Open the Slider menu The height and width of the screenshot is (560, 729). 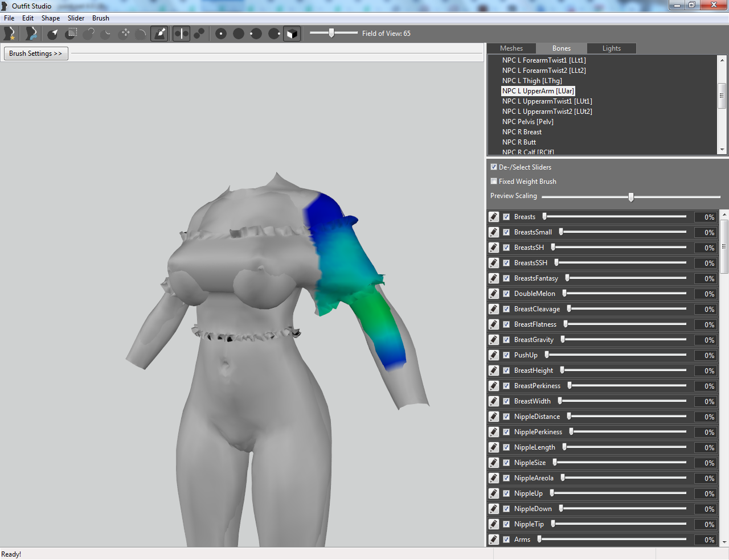(76, 18)
